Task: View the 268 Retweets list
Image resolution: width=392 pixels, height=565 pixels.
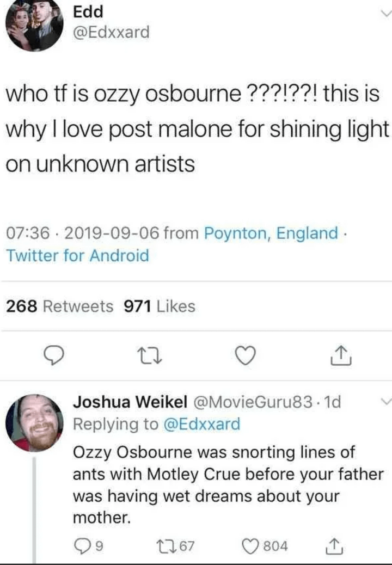Action: pyautogui.click(x=60, y=306)
